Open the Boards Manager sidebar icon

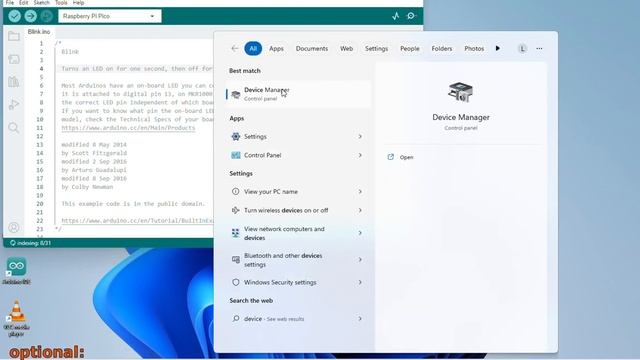14,59
